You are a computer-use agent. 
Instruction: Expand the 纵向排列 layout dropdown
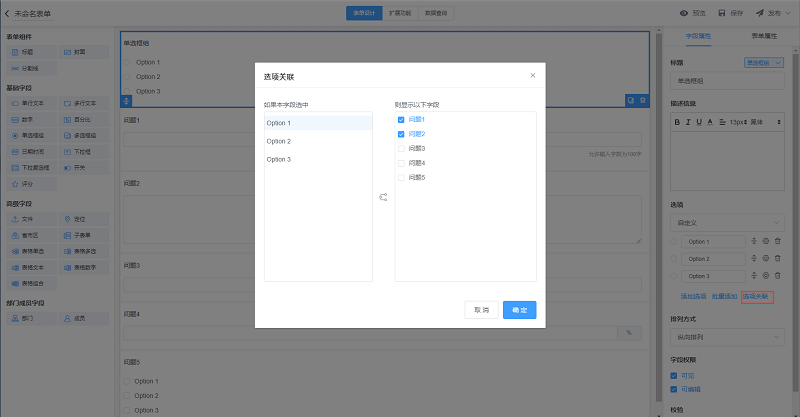tap(728, 337)
